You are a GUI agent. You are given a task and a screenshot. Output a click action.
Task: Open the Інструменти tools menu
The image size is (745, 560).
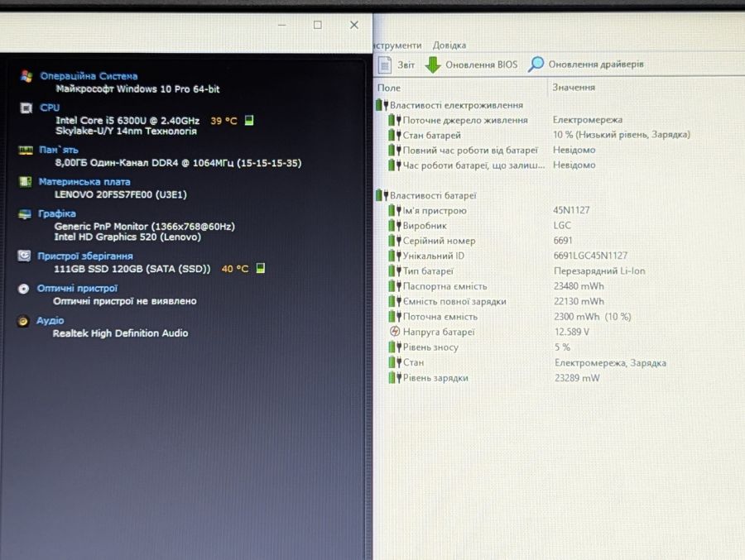[x=397, y=45]
